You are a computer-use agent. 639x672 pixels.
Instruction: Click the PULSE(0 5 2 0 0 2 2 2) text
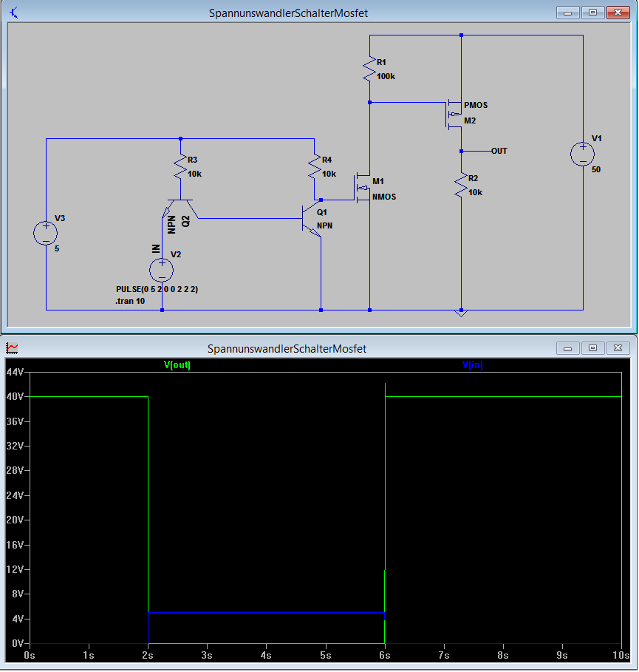pyautogui.click(x=157, y=289)
